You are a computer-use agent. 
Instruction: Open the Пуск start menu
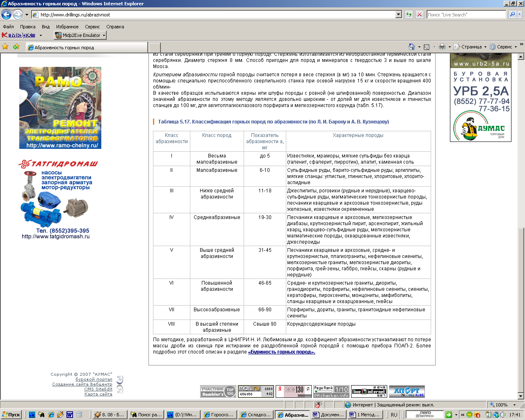[x=11, y=415]
